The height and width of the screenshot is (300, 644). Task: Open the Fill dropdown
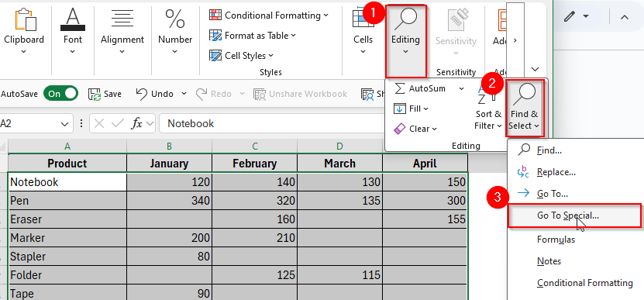[412, 109]
